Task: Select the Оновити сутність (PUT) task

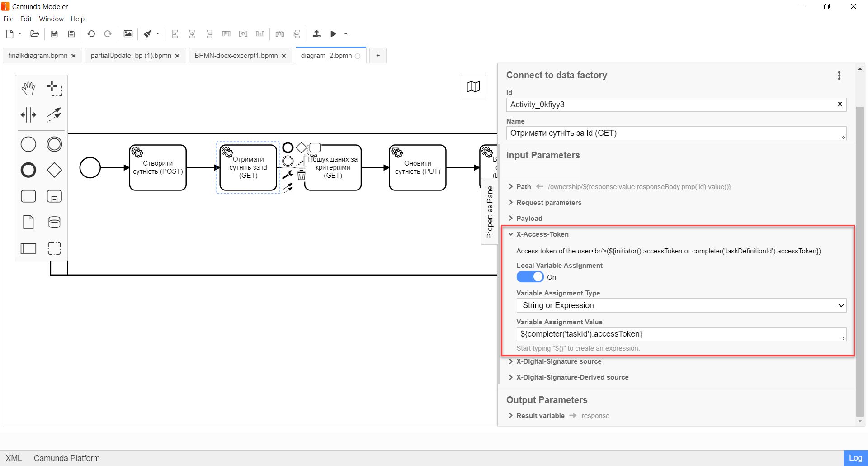Action: tap(418, 167)
